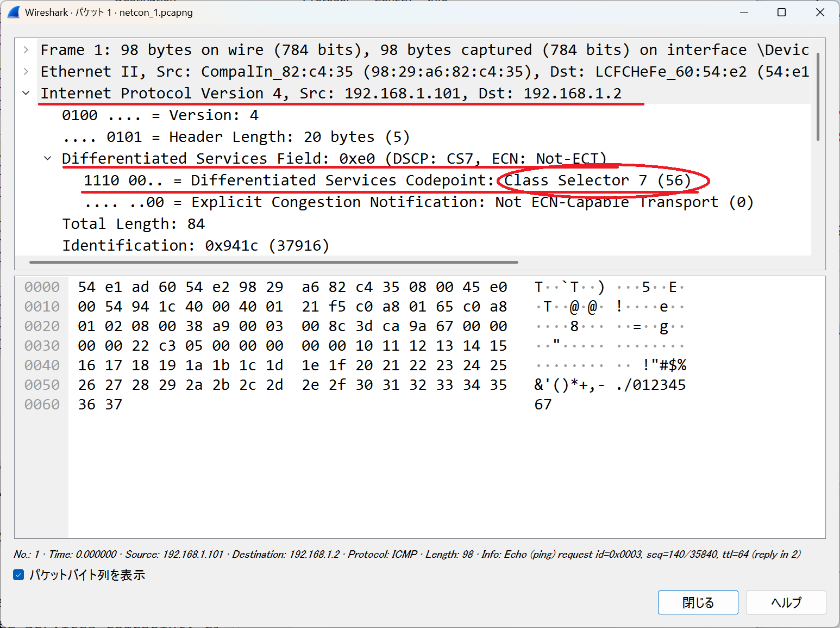
Task: Click hex offset 0000 in byte pane
Action: point(42,287)
